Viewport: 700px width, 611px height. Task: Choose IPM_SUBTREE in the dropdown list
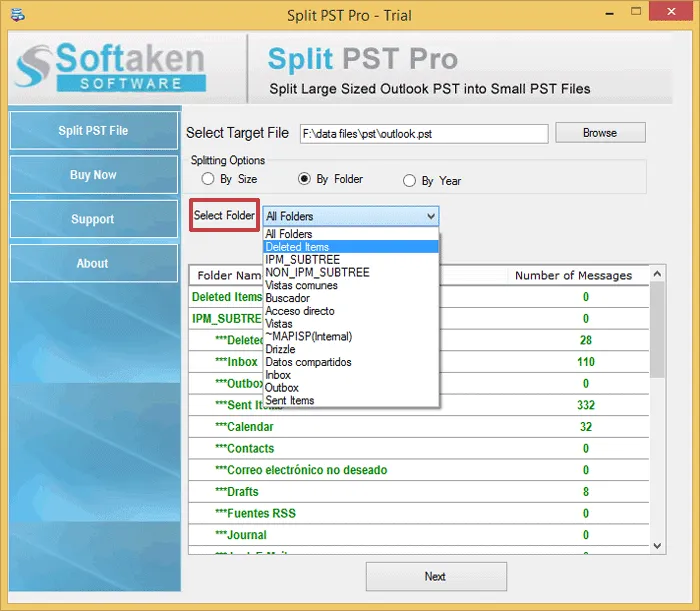tap(351, 259)
